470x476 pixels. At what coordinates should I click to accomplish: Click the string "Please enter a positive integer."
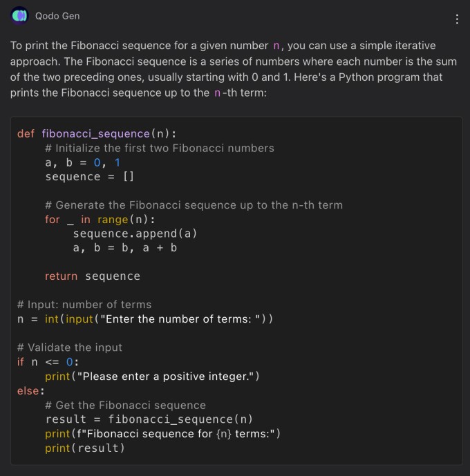click(165, 377)
